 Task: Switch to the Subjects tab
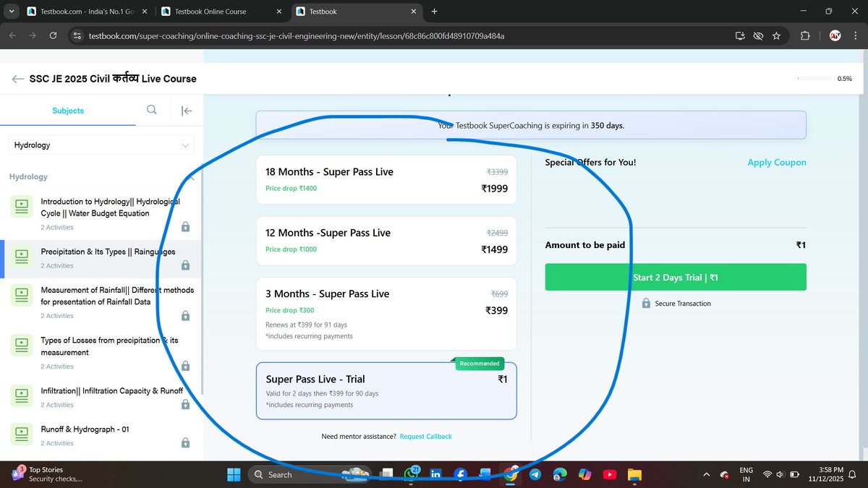coord(68,111)
